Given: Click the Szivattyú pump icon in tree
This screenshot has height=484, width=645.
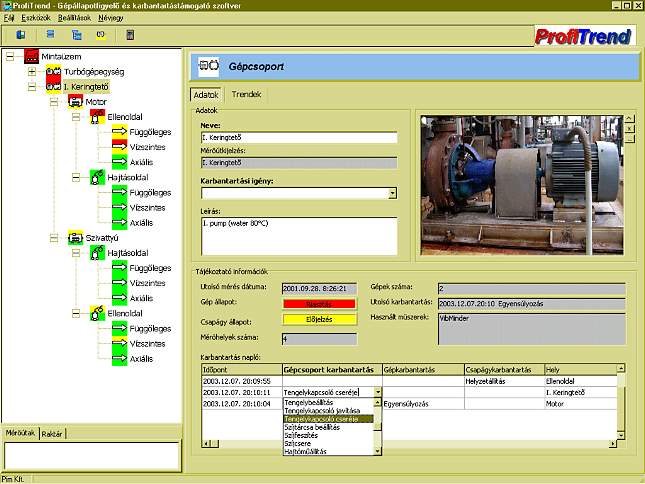Looking at the screenshot, I should (74, 238).
